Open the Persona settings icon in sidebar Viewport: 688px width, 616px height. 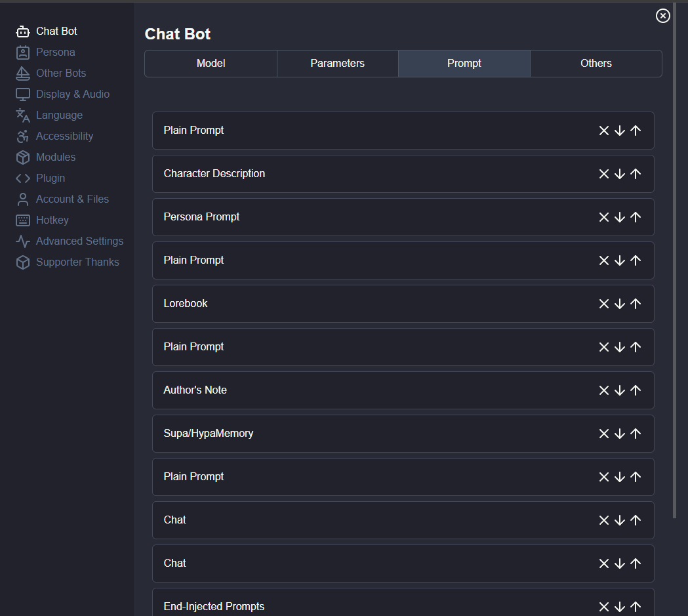point(23,52)
